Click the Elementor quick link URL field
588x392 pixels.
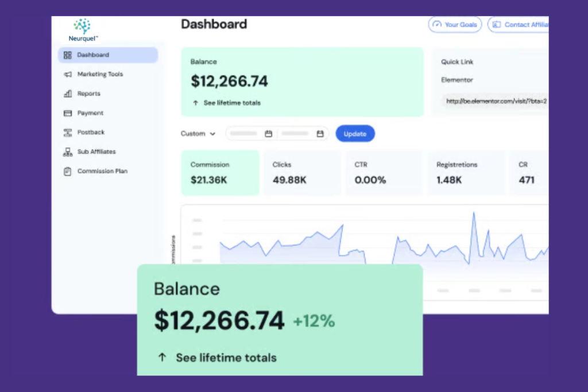coord(495,101)
